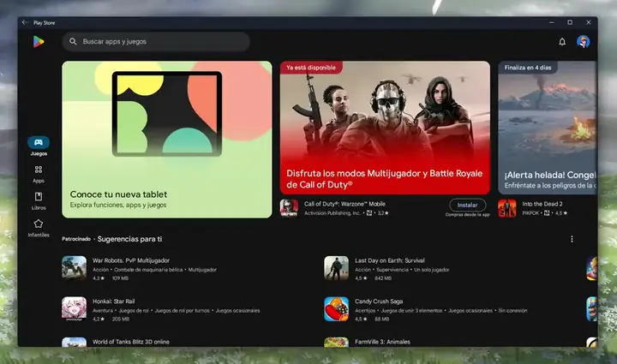Click Into the Dead 2 title text

point(542,204)
